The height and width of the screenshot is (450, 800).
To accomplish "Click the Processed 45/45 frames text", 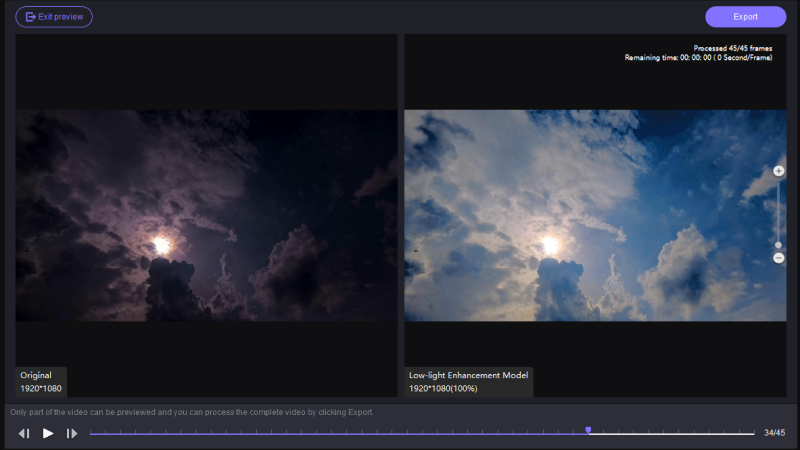I will tap(733, 48).
